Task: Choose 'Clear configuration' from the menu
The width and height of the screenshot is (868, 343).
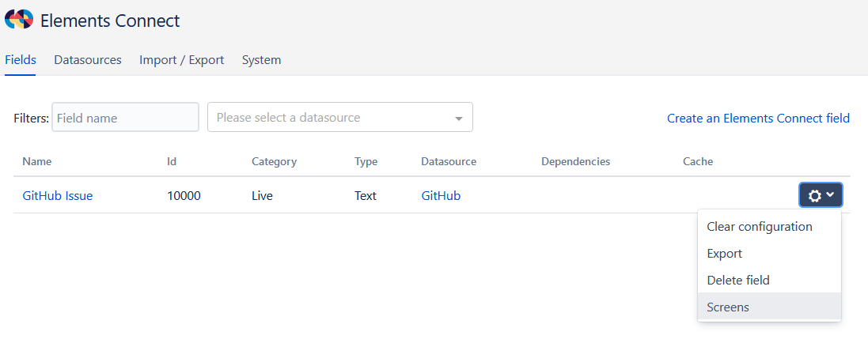Action: [759, 227]
